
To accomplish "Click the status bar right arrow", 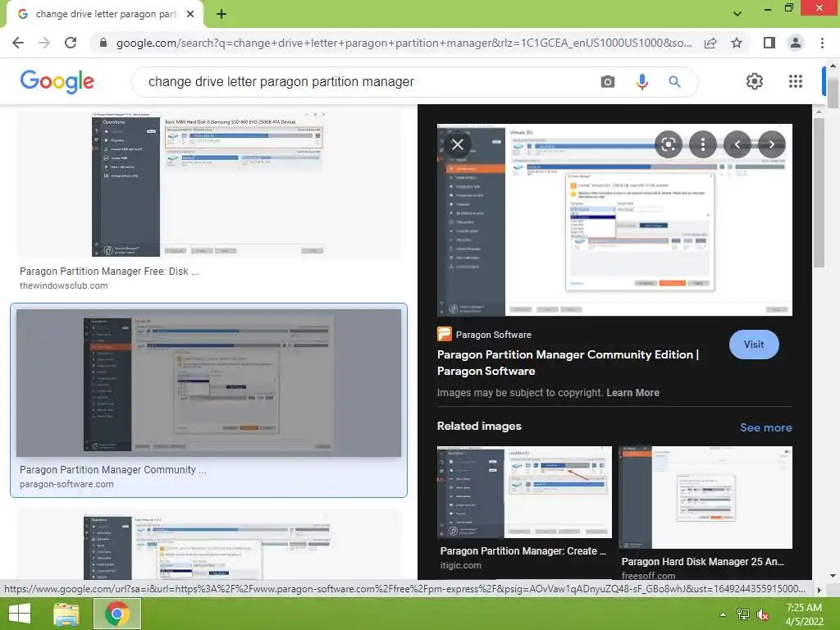I will [819, 590].
